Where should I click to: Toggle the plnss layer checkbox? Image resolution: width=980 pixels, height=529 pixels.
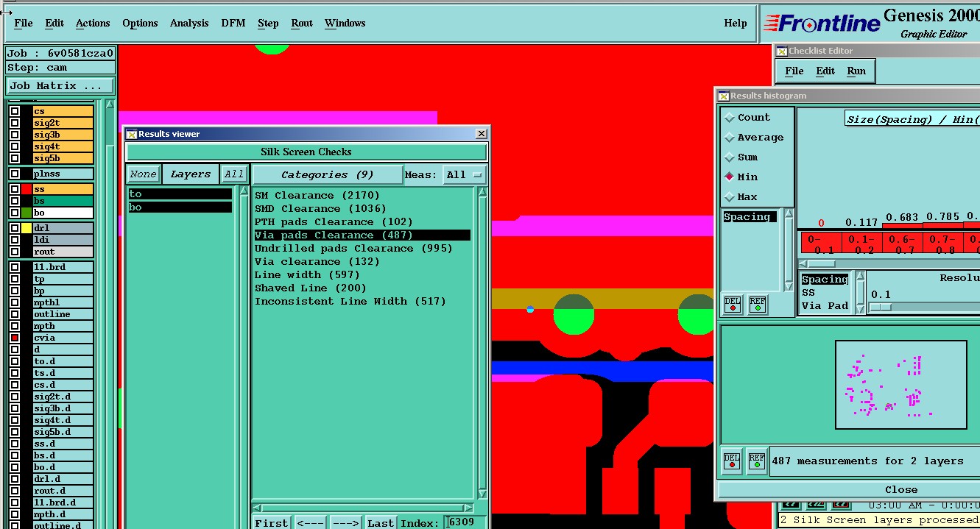[15, 174]
